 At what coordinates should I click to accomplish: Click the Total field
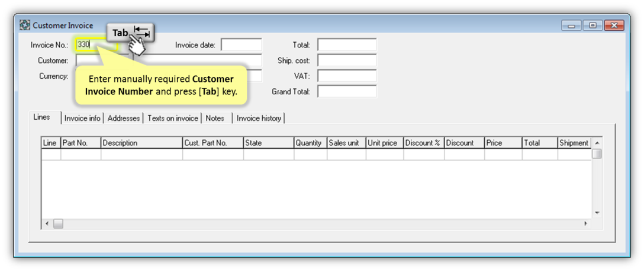tap(347, 45)
